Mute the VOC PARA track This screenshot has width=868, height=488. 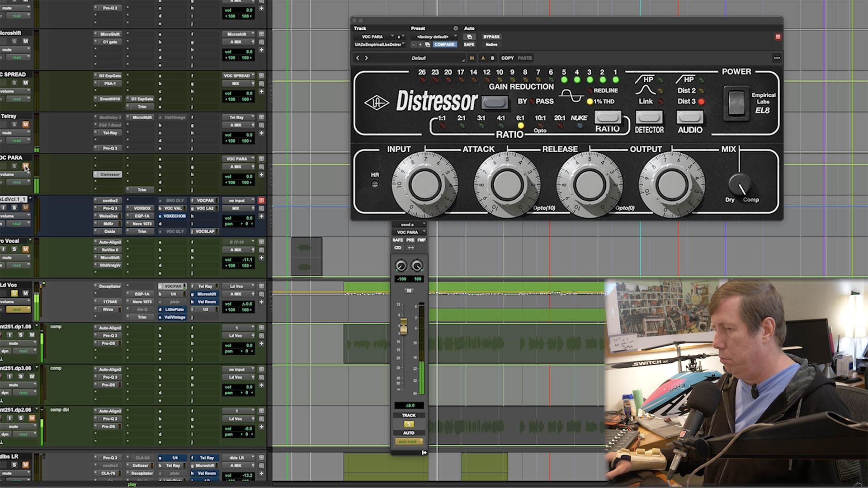[25, 166]
